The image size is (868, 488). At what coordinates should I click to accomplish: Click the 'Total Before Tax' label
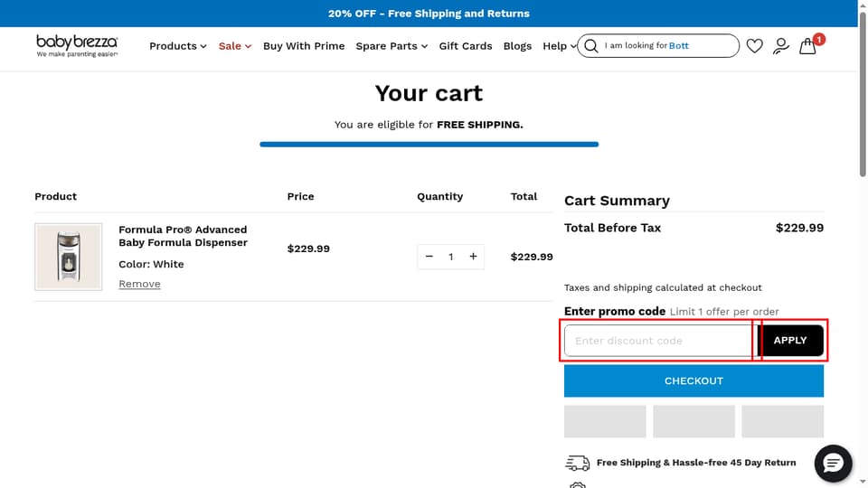612,228
